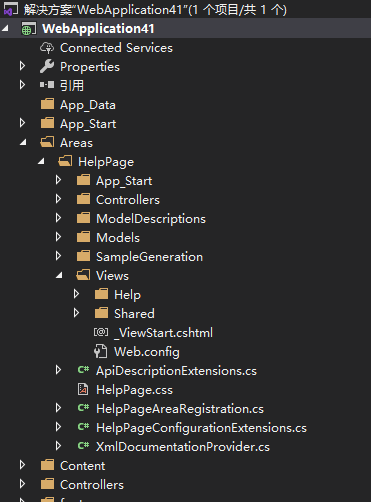Viewport: 371px width, 502px height.
Task: Expand ApiDescriptionExtensions.cs node
Action: (x=58, y=370)
